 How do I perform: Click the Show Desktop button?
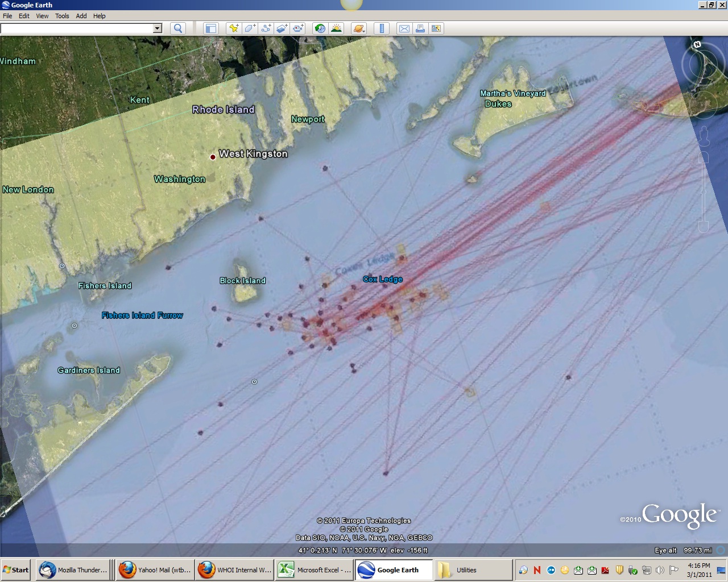(722, 570)
